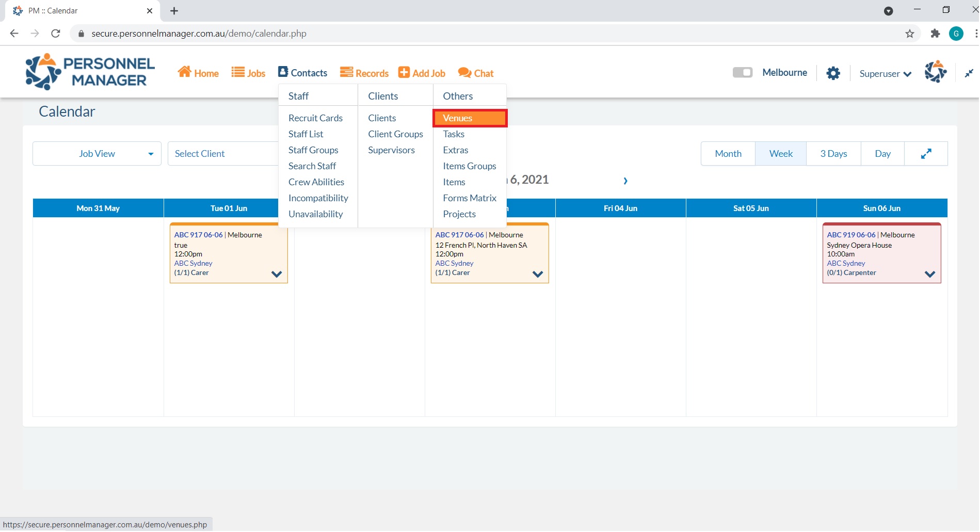Go to next week with the arrow
The height and width of the screenshot is (532, 980).
point(625,181)
